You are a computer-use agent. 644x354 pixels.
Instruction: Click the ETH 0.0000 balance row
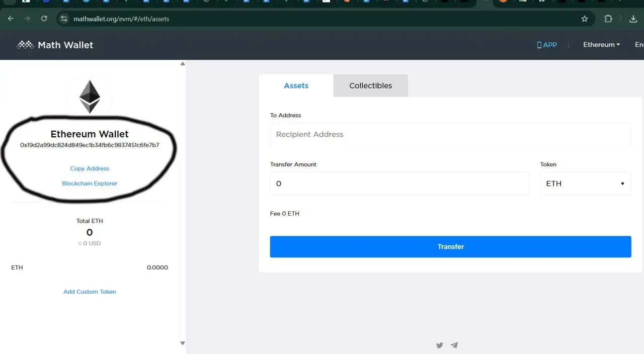[90, 268]
